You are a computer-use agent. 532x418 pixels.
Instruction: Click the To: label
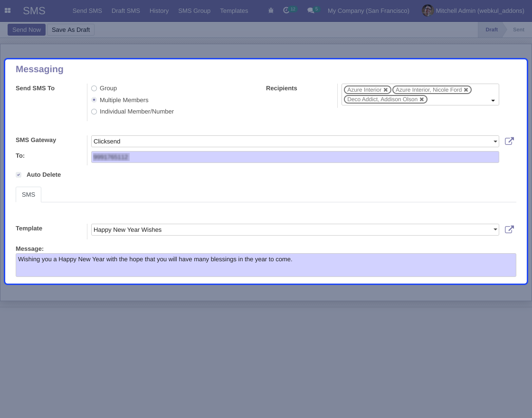pyautogui.click(x=20, y=156)
